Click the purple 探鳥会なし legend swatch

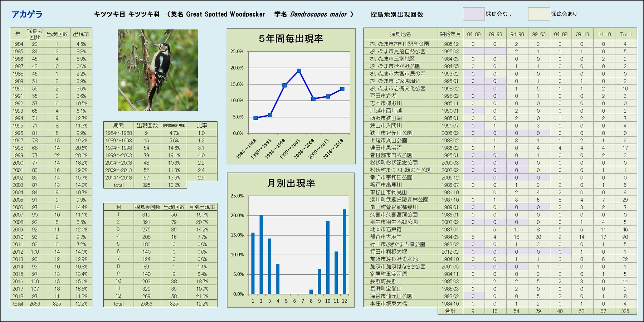click(473, 14)
